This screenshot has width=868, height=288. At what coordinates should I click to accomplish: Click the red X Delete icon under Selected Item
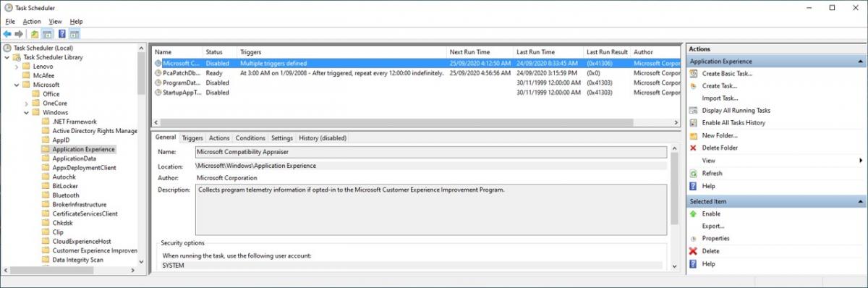(694, 251)
